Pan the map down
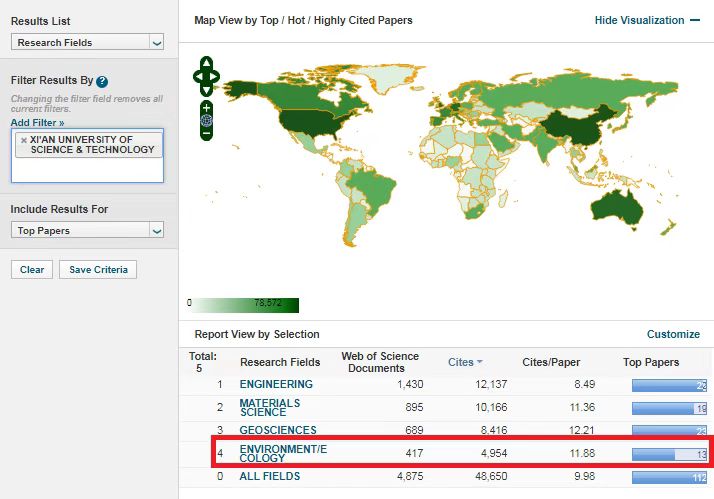Image resolution: width=714 pixels, height=499 pixels. tap(206, 90)
